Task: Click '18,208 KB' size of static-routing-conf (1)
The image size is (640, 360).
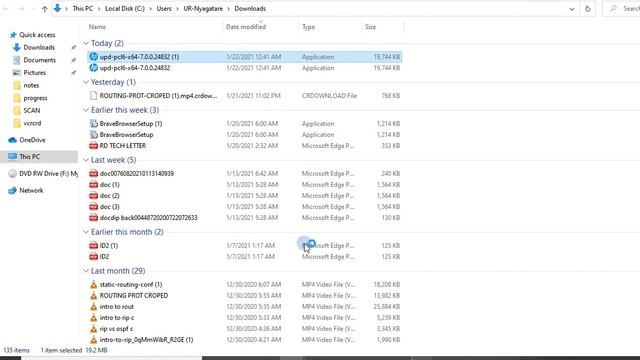Action: click(387, 284)
